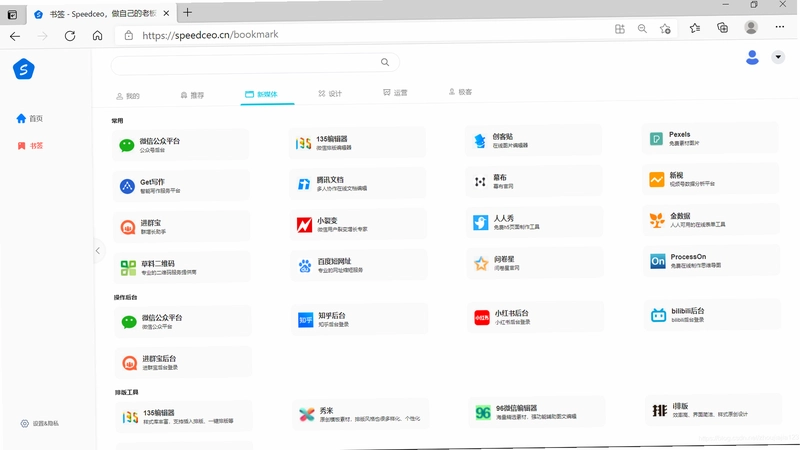Viewport: 800px width, 450px height.
Task: Click the search magnifier icon
Action: point(385,62)
